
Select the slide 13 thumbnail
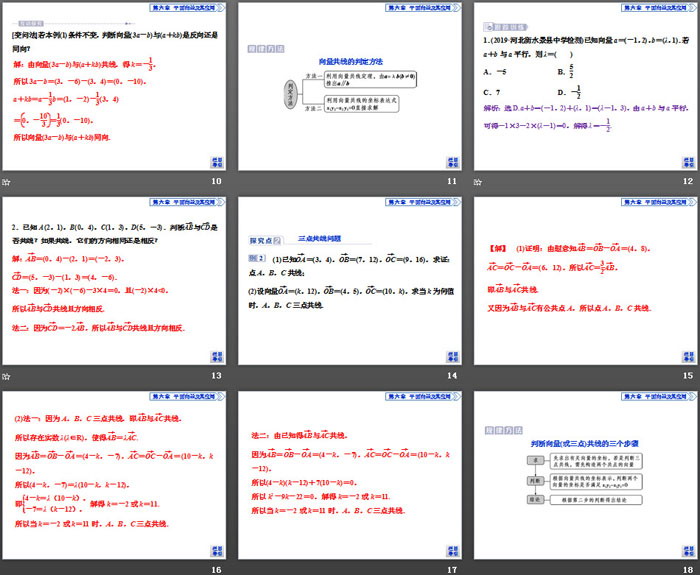coord(114,281)
